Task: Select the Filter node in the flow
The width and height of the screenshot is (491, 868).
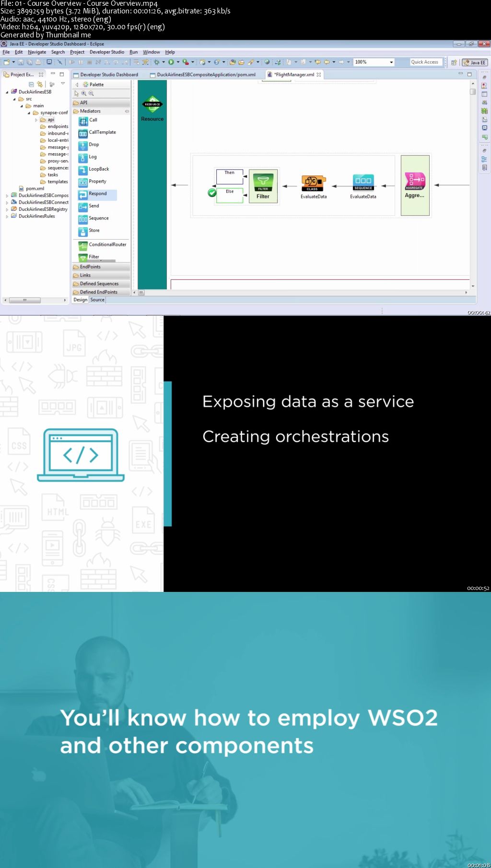Action: [263, 186]
